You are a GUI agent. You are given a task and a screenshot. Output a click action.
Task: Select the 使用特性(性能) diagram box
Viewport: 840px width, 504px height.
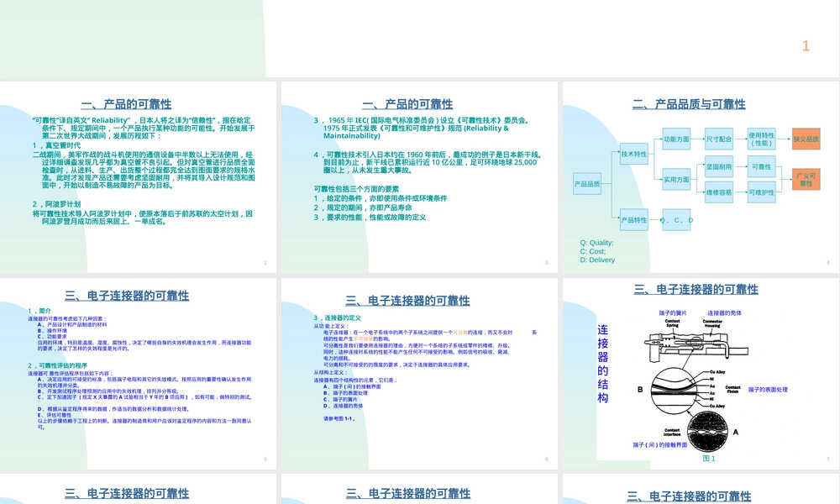coord(761,139)
